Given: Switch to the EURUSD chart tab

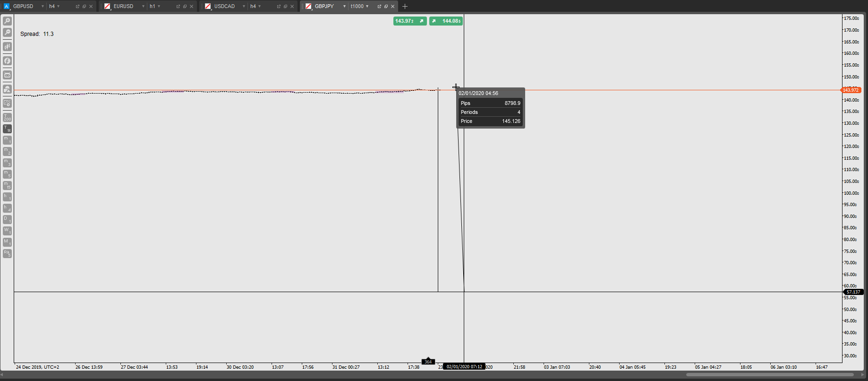Looking at the screenshot, I should [x=123, y=6].
